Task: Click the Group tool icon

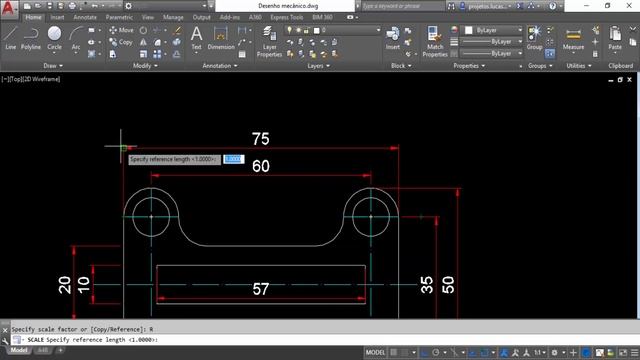Action: coord(534,38)
